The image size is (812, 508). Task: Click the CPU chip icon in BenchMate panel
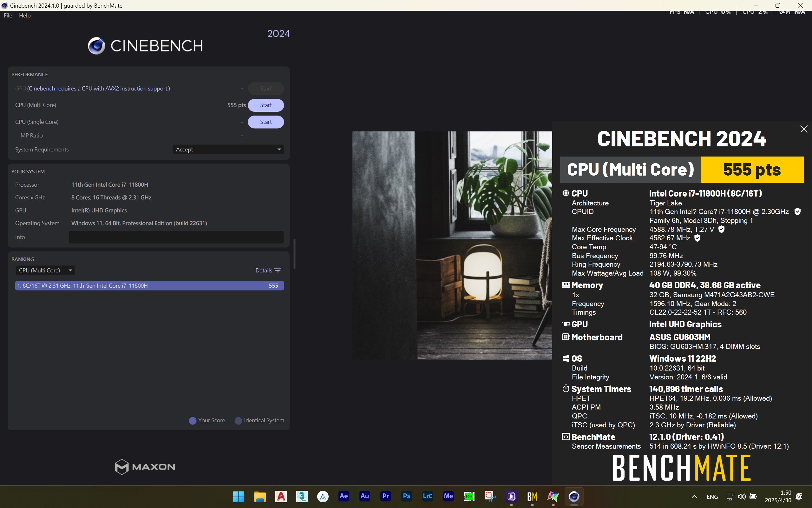[x=566, y=193]
